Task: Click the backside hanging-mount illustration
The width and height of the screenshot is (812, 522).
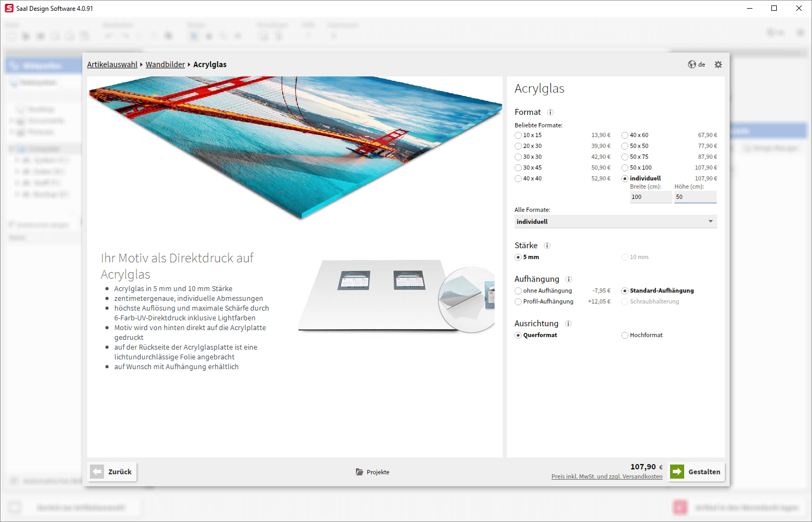Action: click(397, 295)
